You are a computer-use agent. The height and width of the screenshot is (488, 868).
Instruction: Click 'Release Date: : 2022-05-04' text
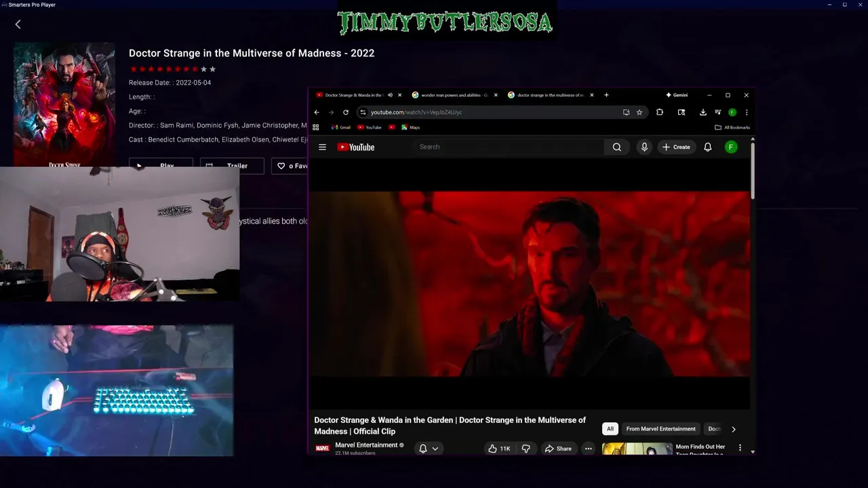[x=170, y=83]
